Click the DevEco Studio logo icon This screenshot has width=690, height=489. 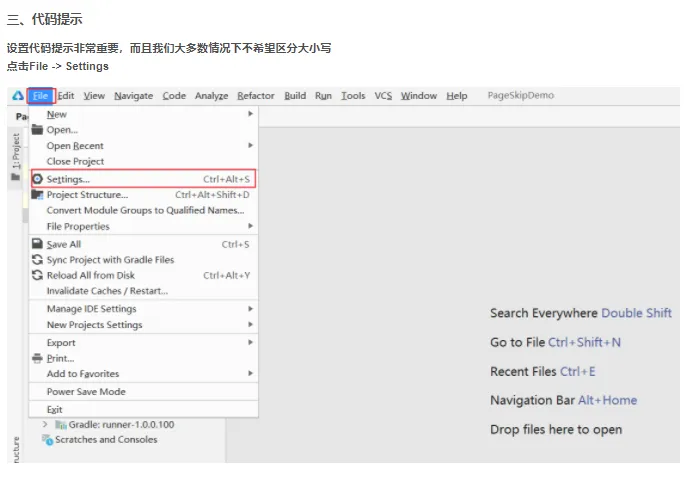click(18, 96)
